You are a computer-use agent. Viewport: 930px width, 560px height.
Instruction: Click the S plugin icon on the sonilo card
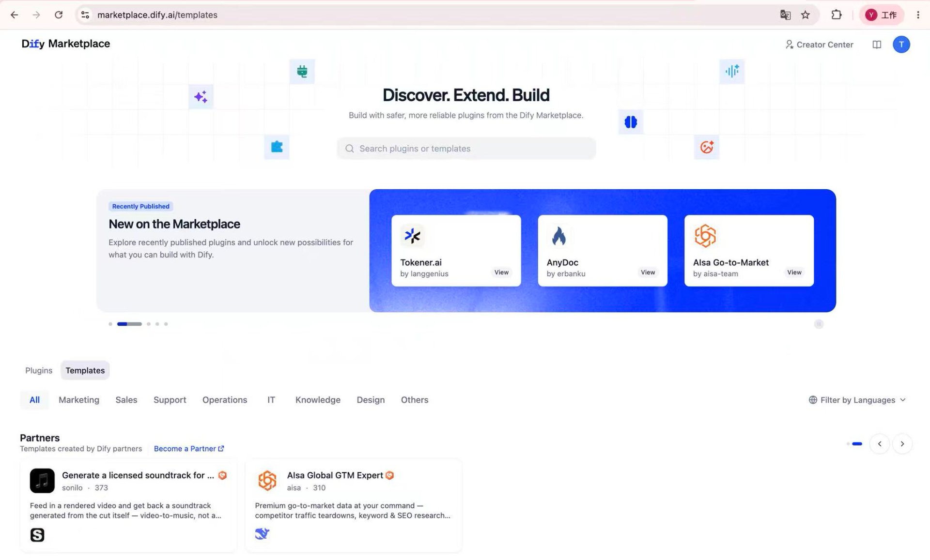37,535
